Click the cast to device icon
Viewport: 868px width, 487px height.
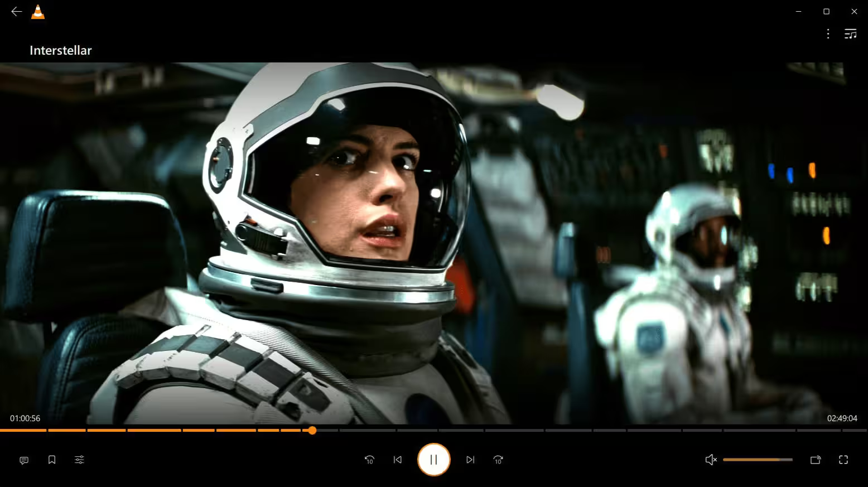pyautogui.click(x=816, y=460)
